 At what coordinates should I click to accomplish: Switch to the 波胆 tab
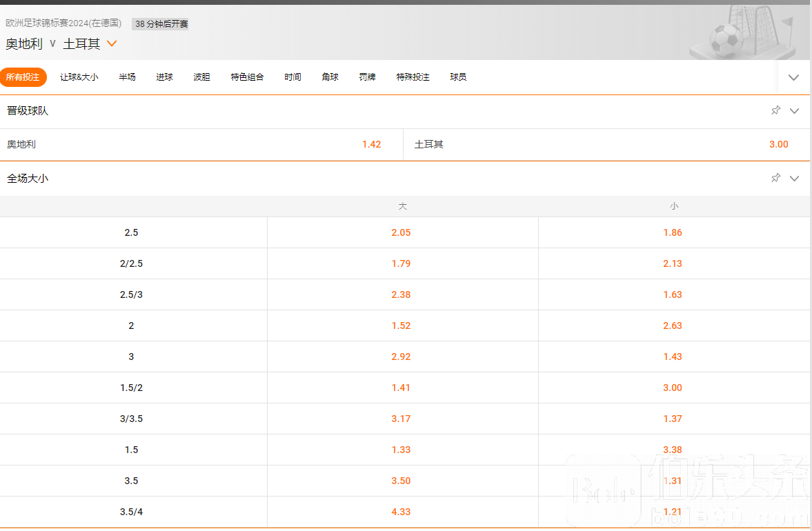click(x=201, y=77)
